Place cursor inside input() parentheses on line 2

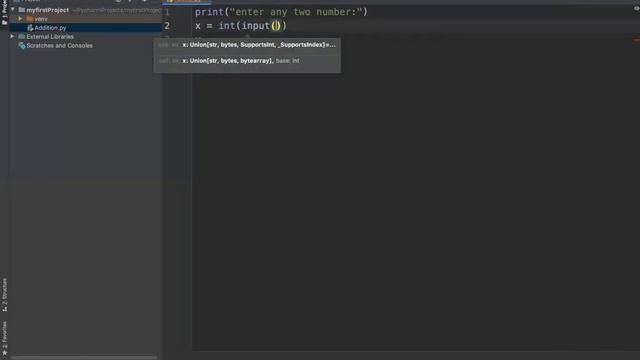click(276, 26)
